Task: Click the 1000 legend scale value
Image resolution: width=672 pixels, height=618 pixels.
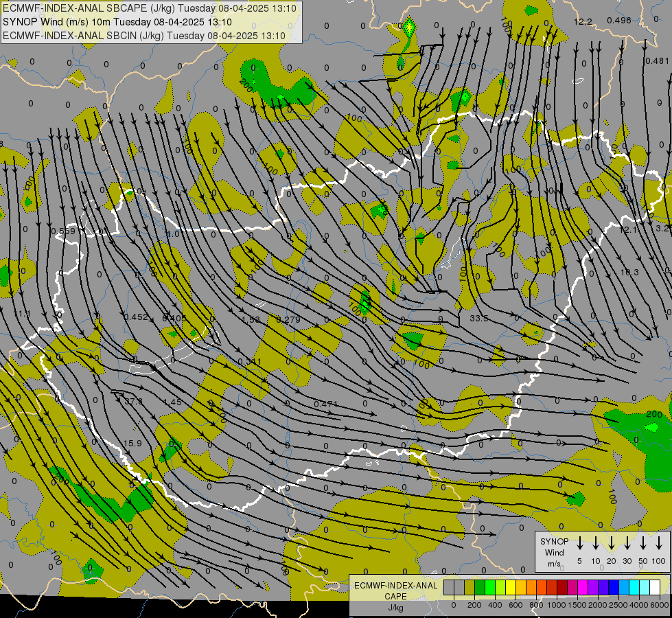Action: (556, 605)
